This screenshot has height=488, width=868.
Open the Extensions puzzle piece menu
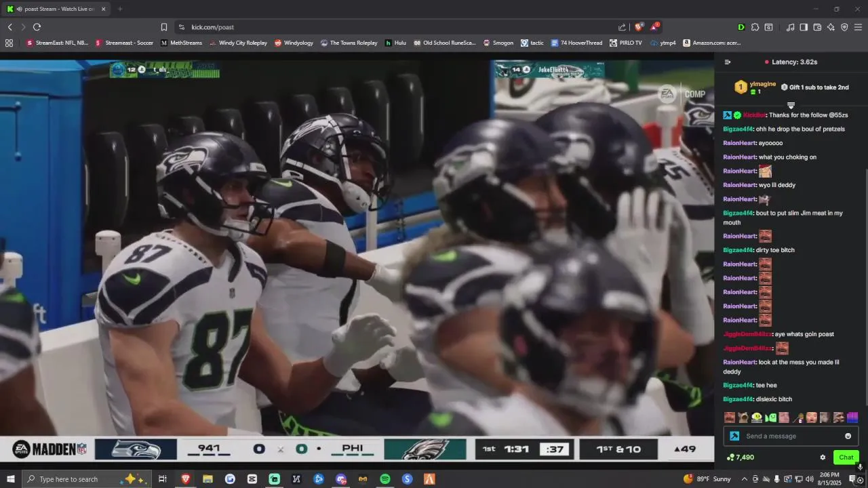755,27
